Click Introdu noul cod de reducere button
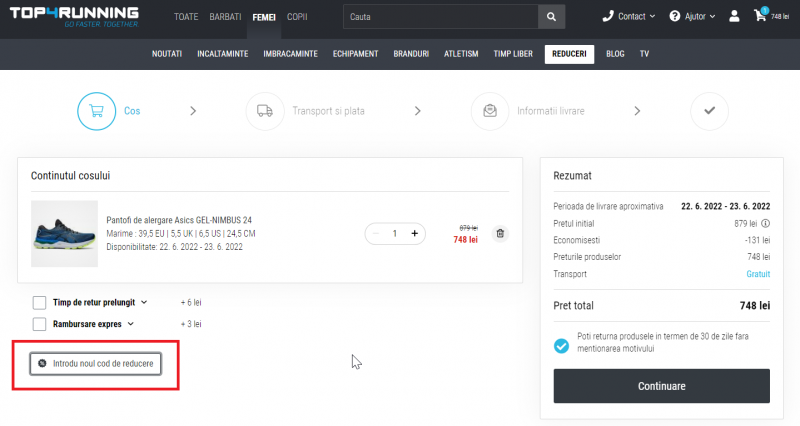 coord(95,363)
